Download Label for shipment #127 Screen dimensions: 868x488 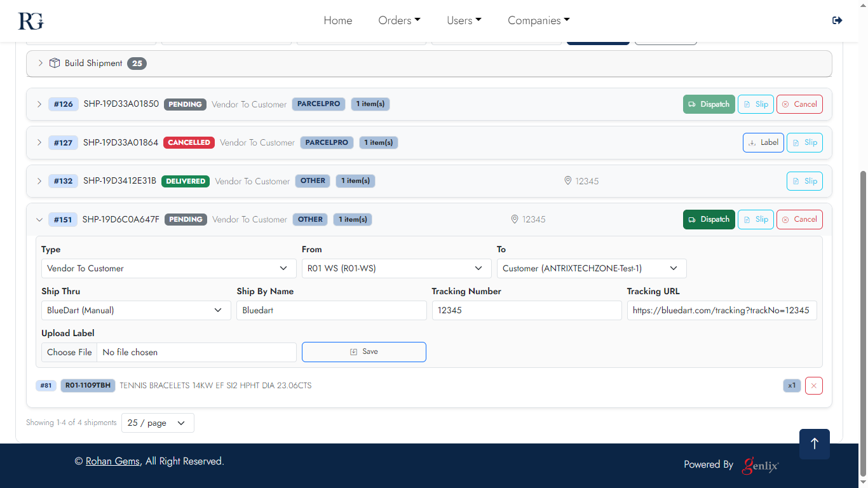pyautogui.click(x=763, y=142)
